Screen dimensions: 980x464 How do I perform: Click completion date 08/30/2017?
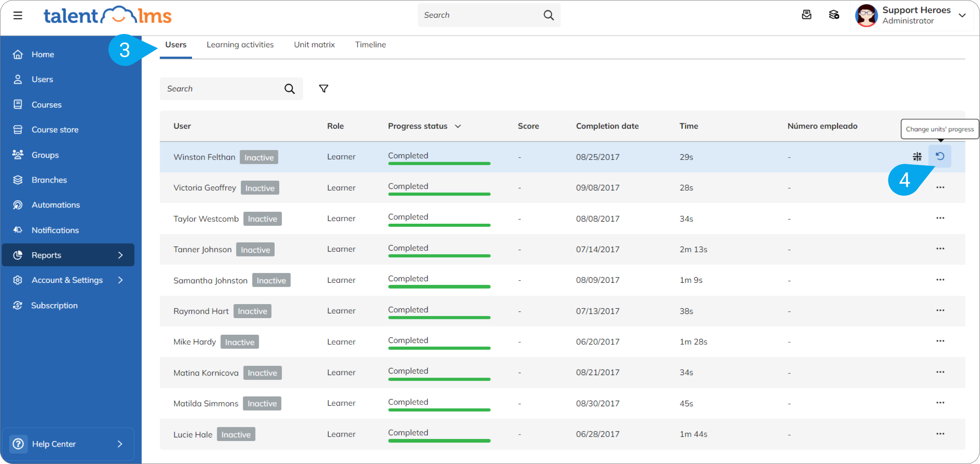coord(598,403)
